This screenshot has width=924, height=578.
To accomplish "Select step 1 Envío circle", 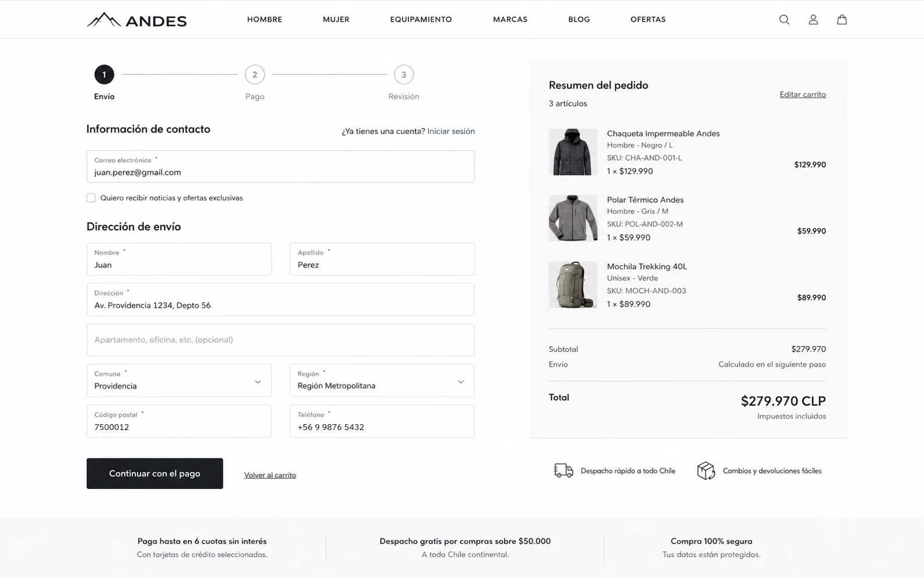I will pos(104,75).
